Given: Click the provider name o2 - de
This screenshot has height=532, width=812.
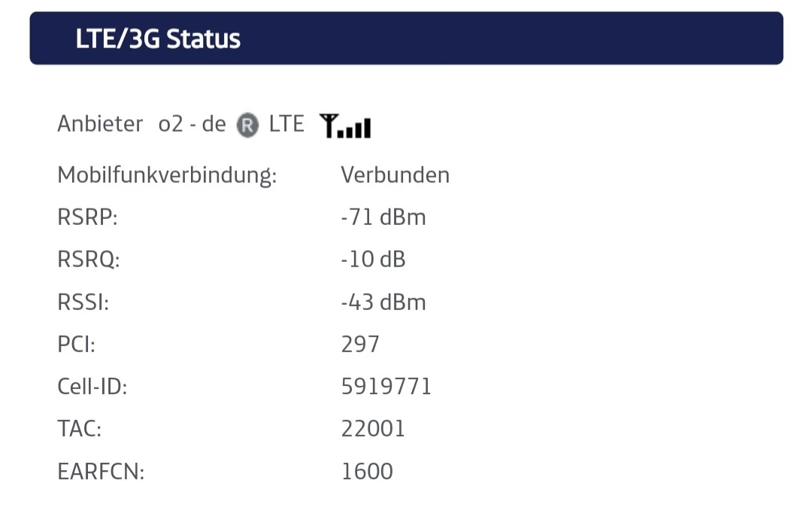Looking at the screenshot, I should click(192, 124).
